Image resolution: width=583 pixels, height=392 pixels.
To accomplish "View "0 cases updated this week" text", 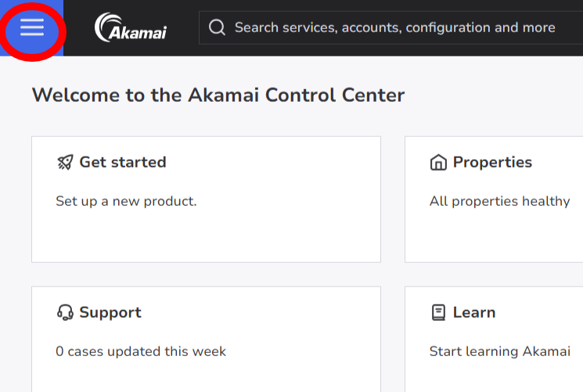I will [141, 351].
